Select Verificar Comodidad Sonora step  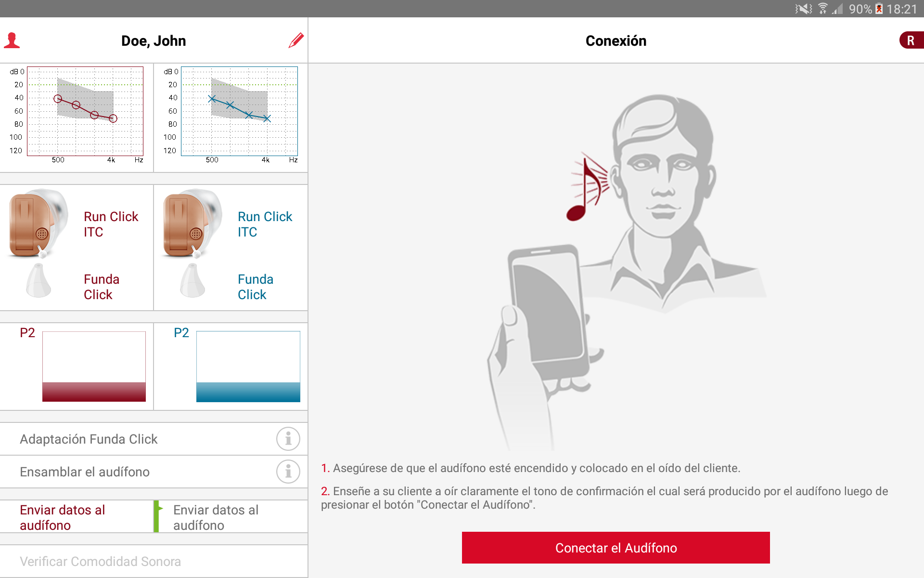(154, 562)
